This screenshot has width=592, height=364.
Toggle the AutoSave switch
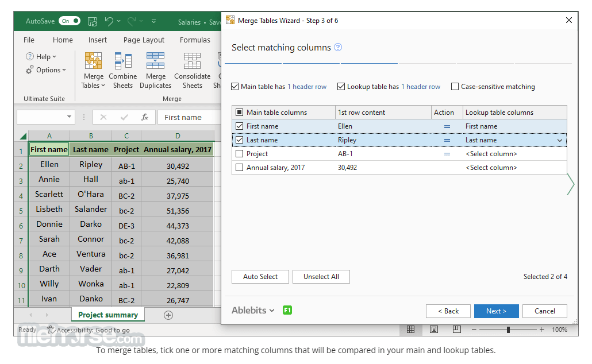click(70, 21)
